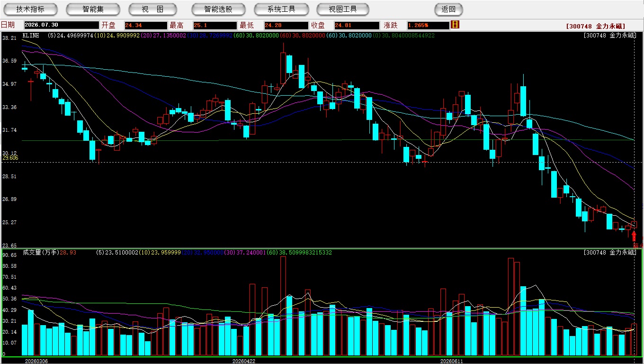Click the 日期 field label
Screen dimensions: 644x364
click(8, 25)
